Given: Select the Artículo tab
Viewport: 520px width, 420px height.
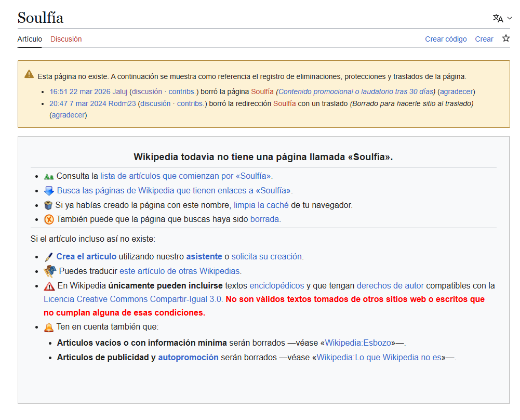Looking at the screenshot, I should coord(30,39).
